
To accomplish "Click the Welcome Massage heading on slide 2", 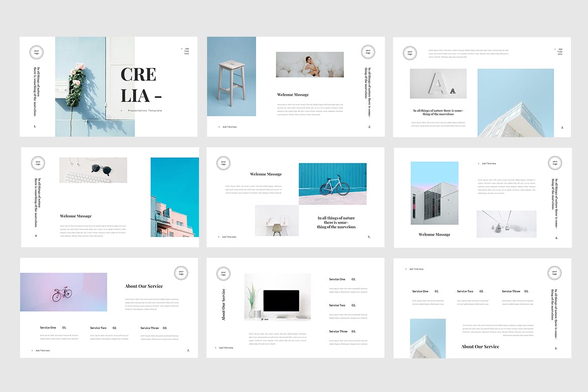I will point(293,94).
